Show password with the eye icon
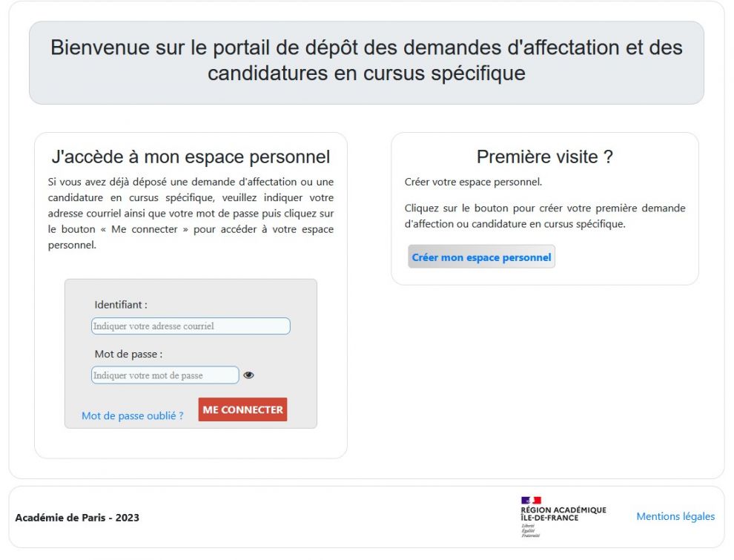 click(248, 375)
